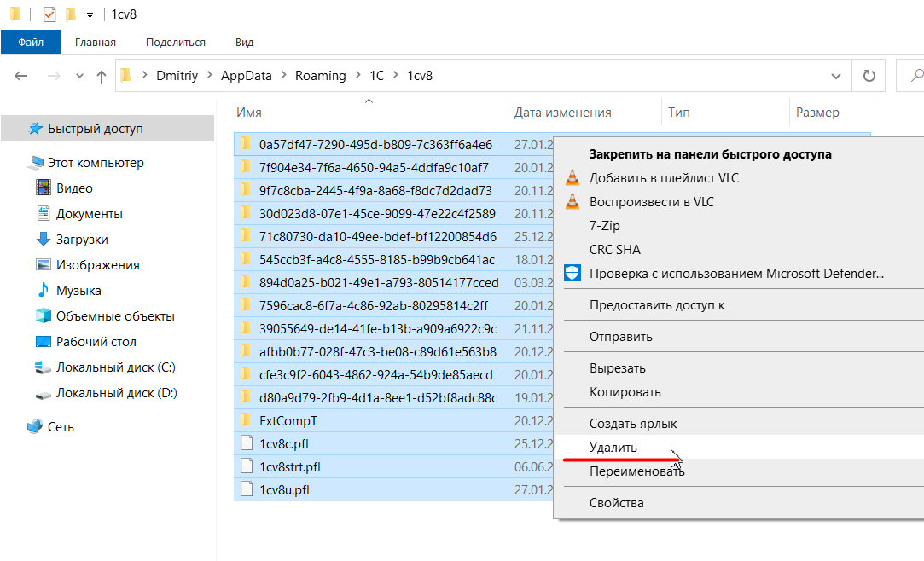Open the CRC SHA submenu
The width and height of the screenshot is (924, 561).
click(x=614, y=250)
